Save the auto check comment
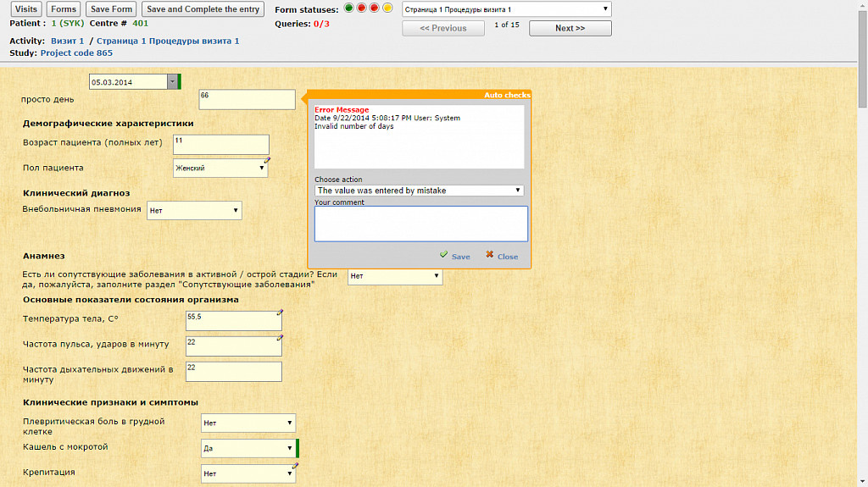 (x=455, y=257)
